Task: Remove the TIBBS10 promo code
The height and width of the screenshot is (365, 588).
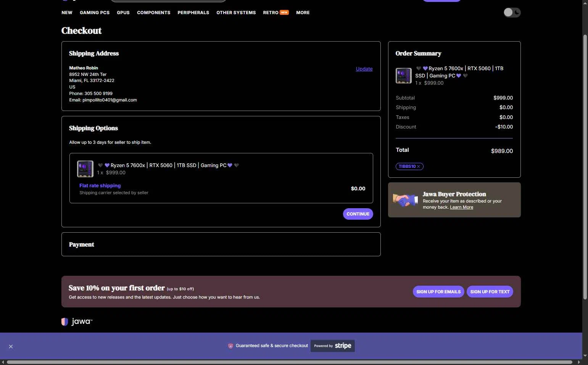Action: point(419,166)
